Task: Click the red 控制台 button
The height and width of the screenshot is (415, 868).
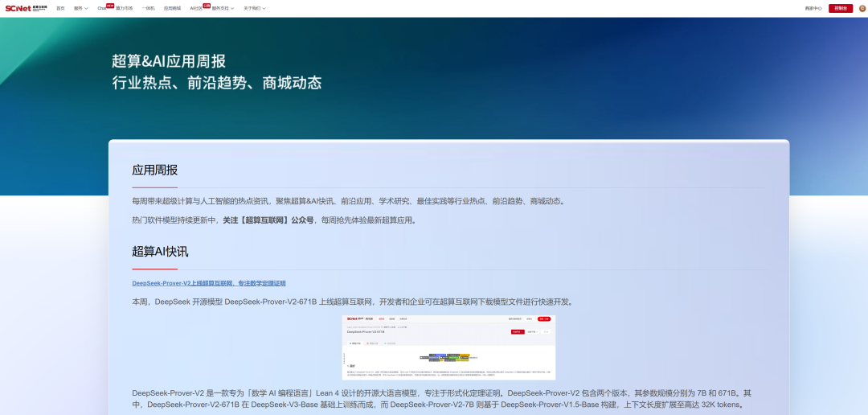Action: point(841,8)
